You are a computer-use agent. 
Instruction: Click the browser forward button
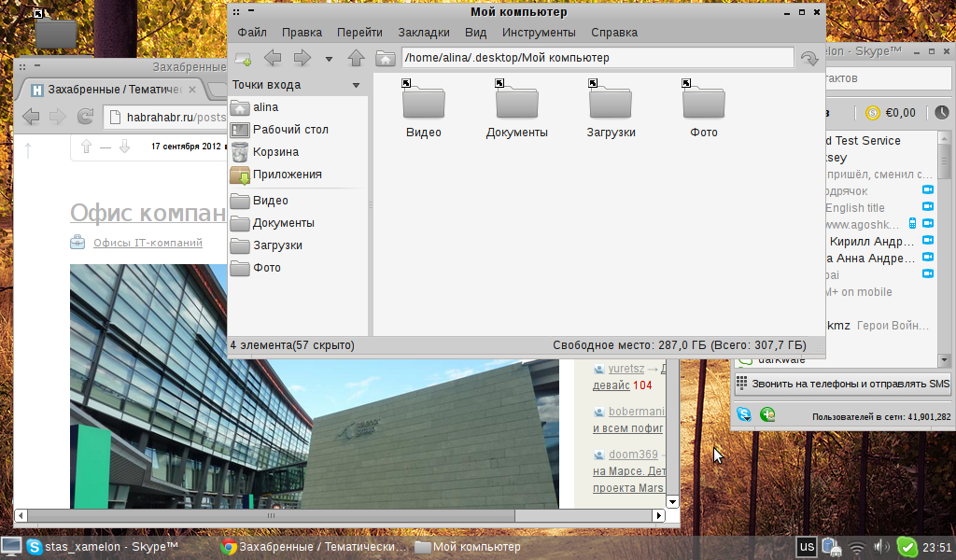click(x=57, y=117)
